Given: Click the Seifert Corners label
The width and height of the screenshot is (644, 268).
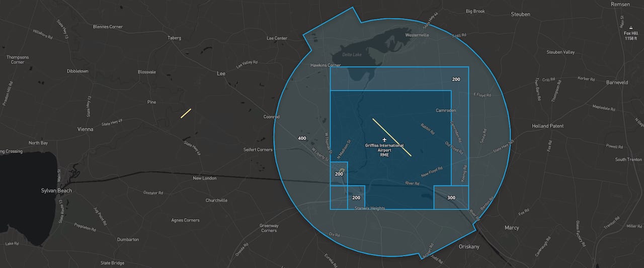Looking at the screenshot, I should point(258,150).
